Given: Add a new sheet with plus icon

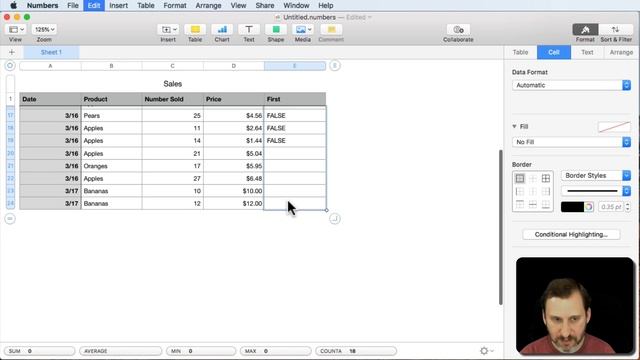Looking at the screenshot, I should click(x=11, y=52).
